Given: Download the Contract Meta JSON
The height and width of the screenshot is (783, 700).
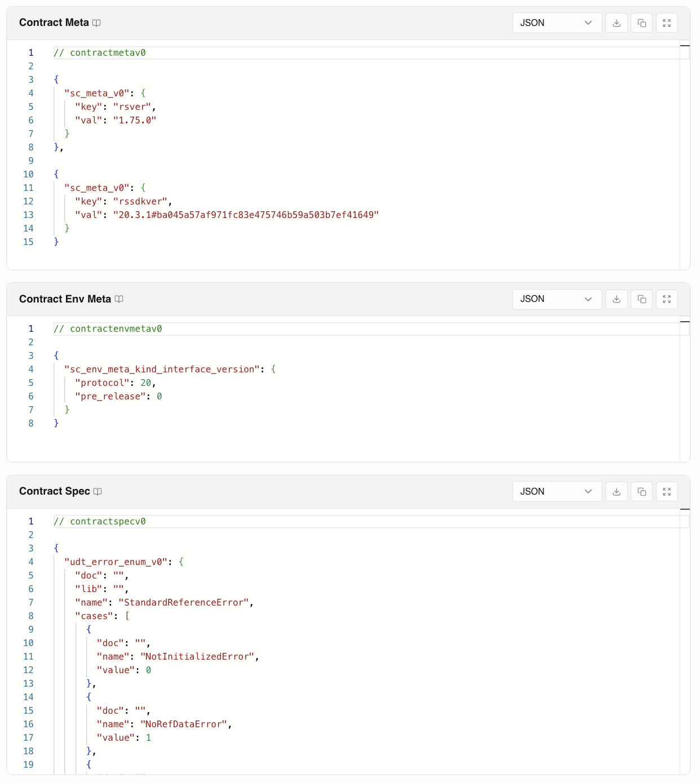Looking at the screenshot, I should [617, 23].
